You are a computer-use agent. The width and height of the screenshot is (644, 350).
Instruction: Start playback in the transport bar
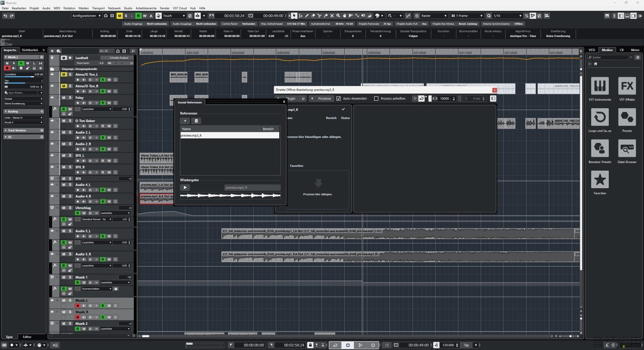pos(360,345)
